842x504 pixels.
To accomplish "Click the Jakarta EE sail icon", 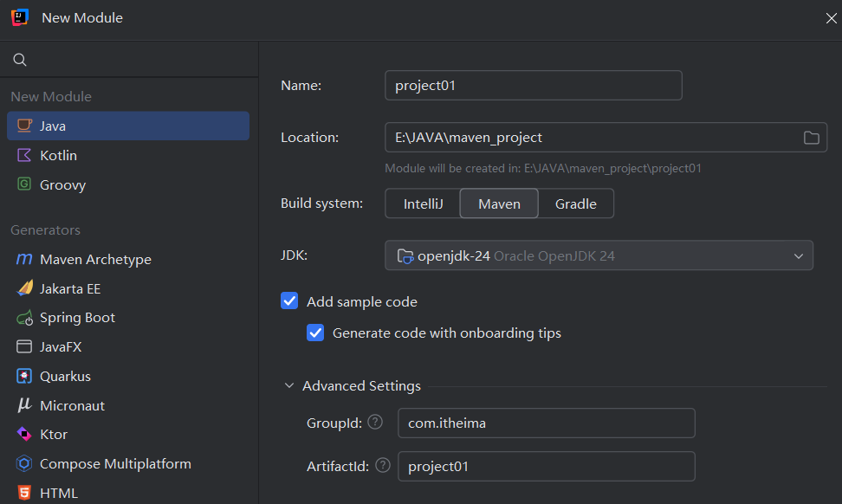I will click(25, 288).
